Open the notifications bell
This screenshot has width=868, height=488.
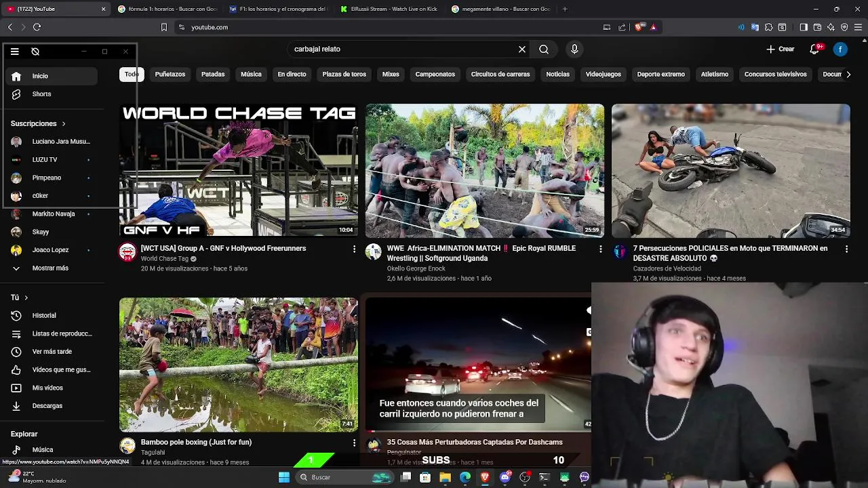tap(815, 49)
